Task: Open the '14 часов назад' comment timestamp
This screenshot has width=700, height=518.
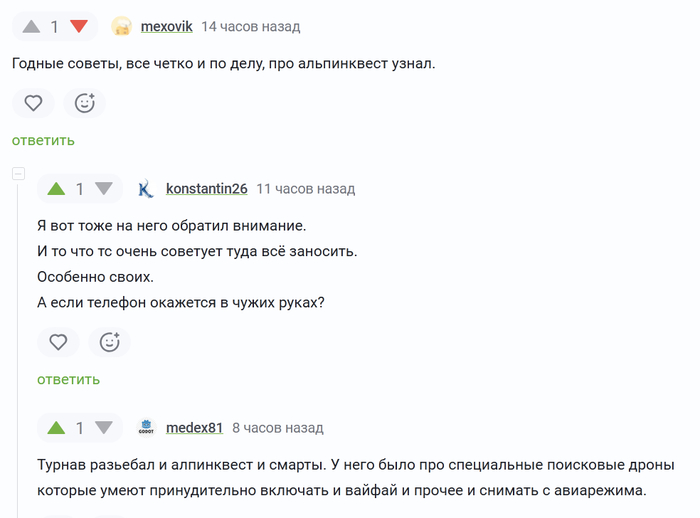Action: (250, 26)
